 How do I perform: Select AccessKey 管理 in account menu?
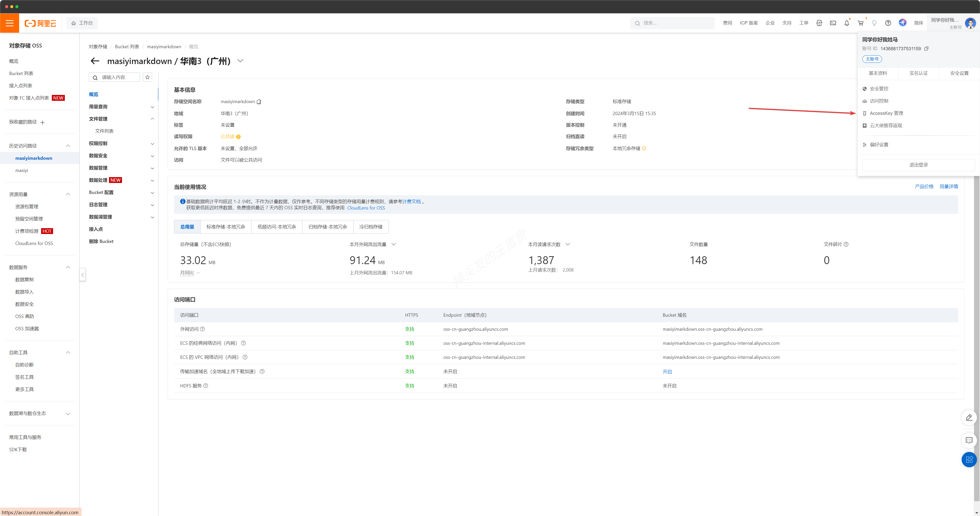tap(886, 113)
